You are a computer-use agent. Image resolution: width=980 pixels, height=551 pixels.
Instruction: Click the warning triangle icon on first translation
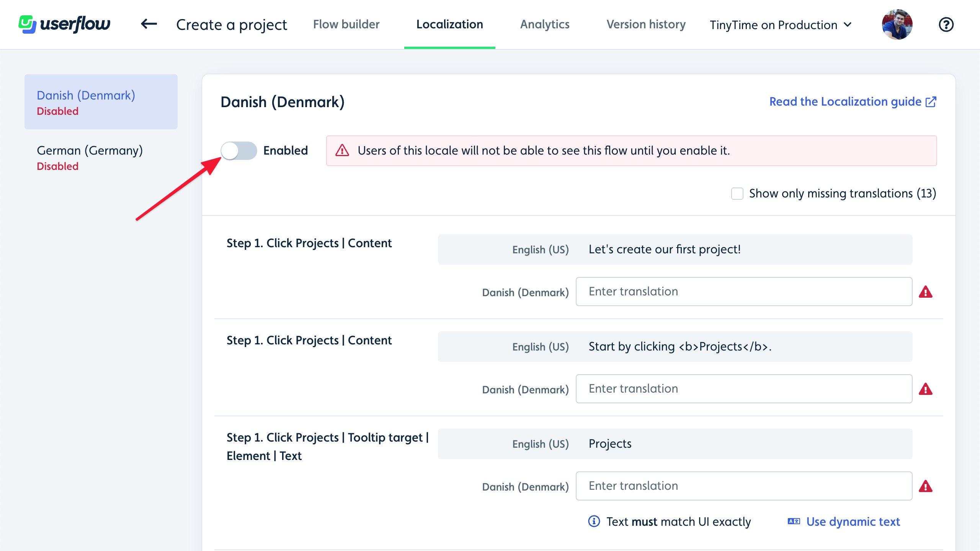[928, 292]
